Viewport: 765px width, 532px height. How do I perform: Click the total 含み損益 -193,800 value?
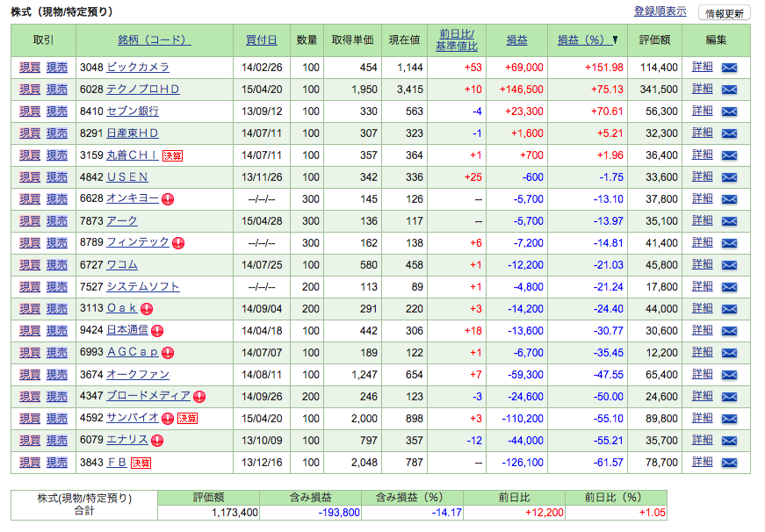(x=339, y=513)
